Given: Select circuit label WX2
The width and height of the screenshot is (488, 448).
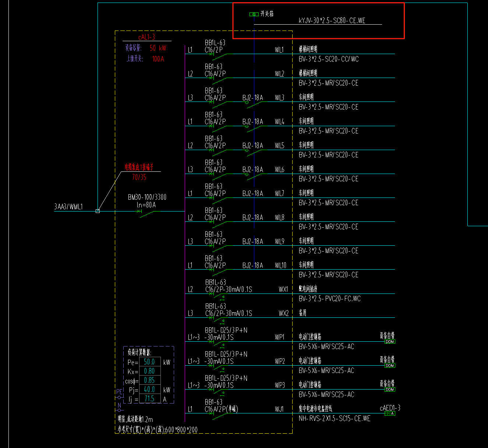Looking at the screenshot, I should (283, 313).
